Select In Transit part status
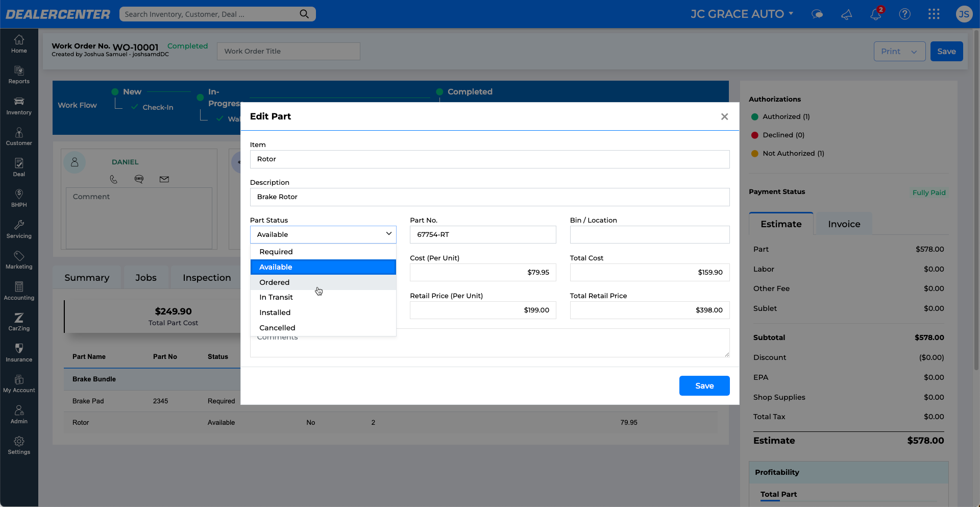The image size is (980, 507). coord(323,297)
